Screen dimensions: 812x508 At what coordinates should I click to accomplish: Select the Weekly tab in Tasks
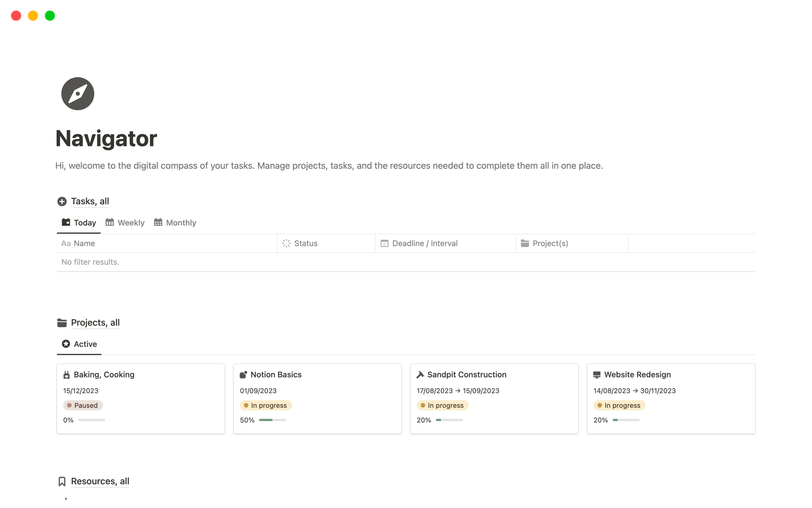coord(130,222)
